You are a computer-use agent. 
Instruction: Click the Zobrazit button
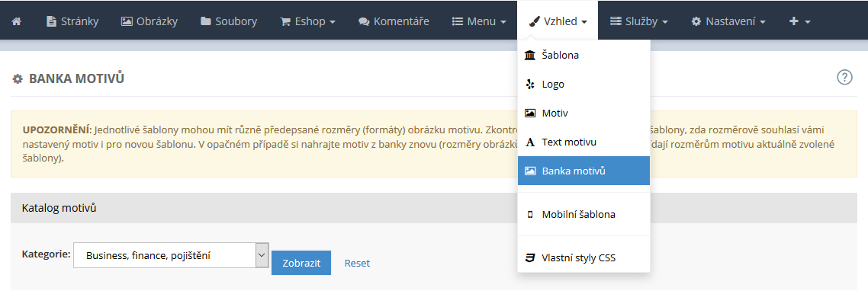click(301, 263)
